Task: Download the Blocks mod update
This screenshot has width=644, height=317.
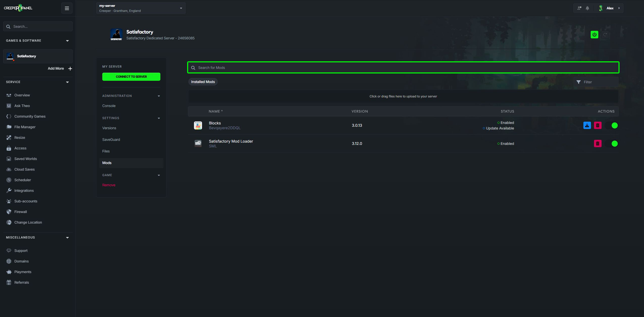Action: click(587, 125)
